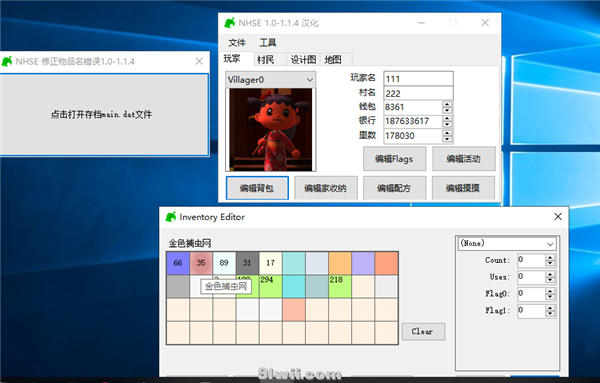Click the 玩家名 field containing 111
The height and width of the screenshot is (383, 600).
click(418, 79)
